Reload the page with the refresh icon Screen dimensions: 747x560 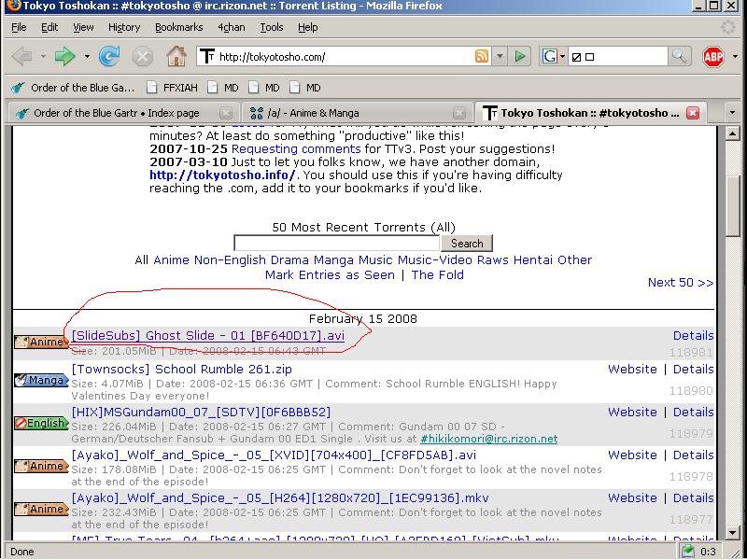click(109, 57)
